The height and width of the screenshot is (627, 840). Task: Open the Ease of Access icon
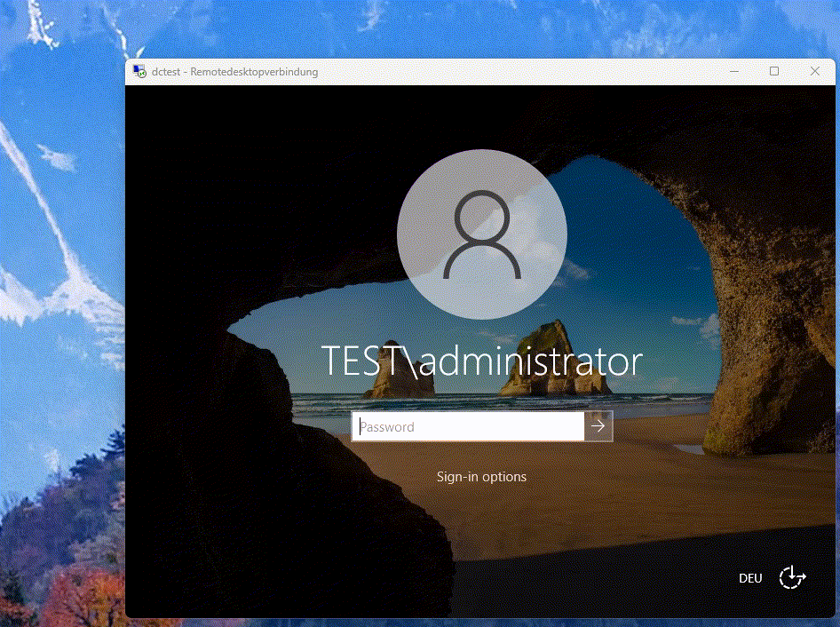[x=792, y=578]
